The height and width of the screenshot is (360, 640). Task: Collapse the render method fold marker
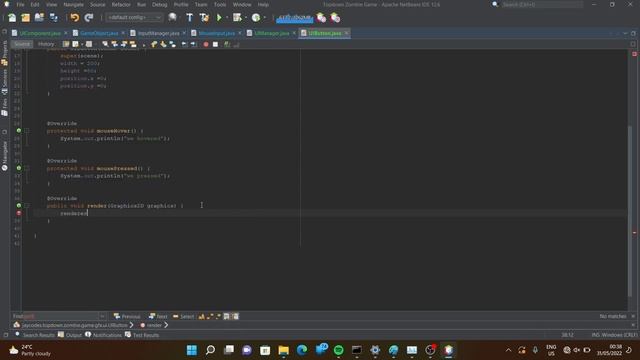27,206
